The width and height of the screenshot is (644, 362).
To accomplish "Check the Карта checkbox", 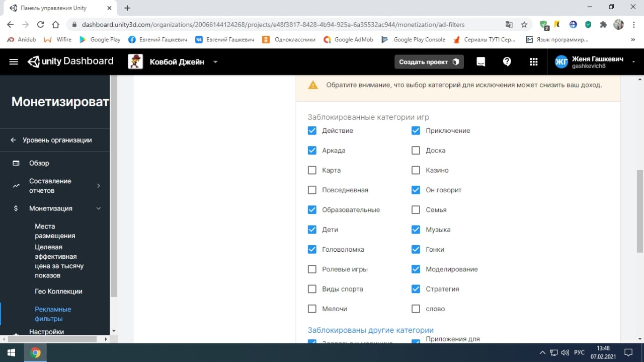I will click(x=312, y=170).
